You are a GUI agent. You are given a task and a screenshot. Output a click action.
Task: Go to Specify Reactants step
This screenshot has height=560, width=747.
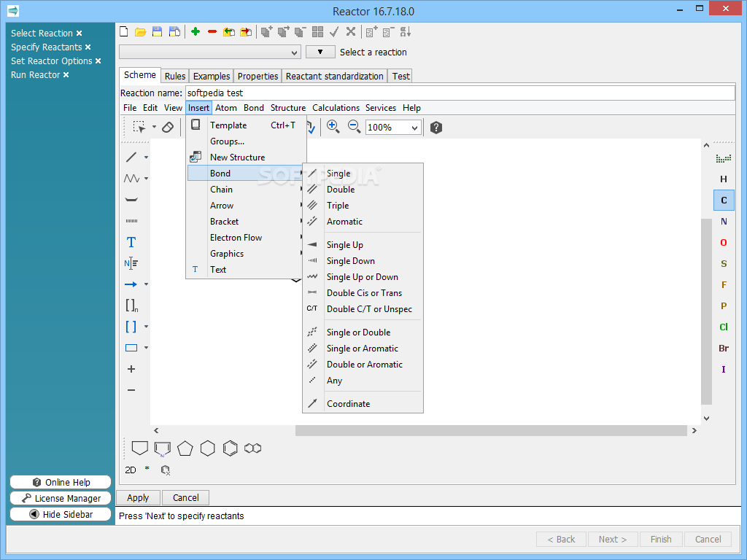point(46,47)
